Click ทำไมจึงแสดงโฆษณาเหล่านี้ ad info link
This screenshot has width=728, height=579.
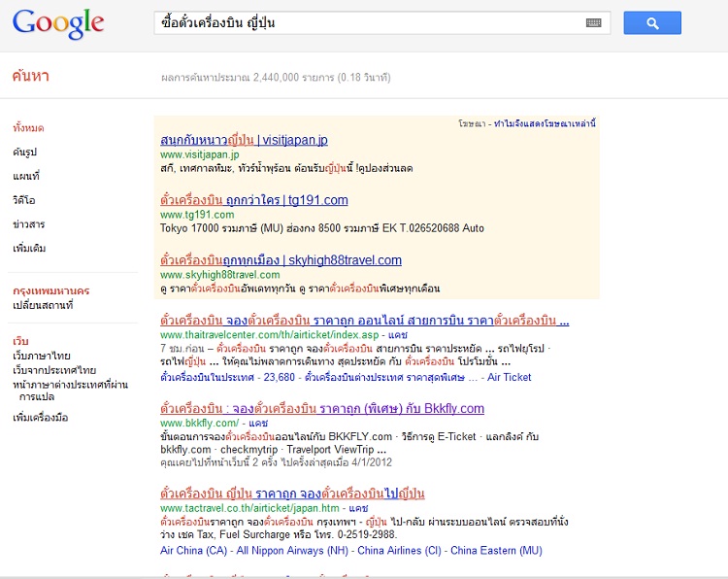[x=545, y=124]
